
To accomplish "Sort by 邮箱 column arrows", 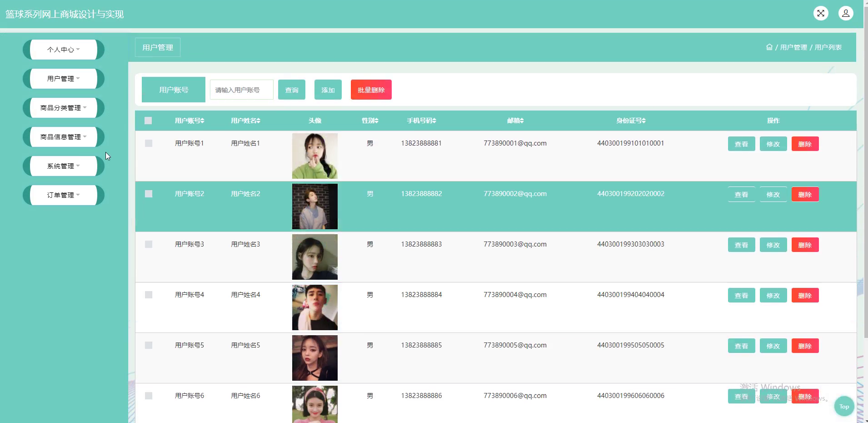I will tap(522, 121).
